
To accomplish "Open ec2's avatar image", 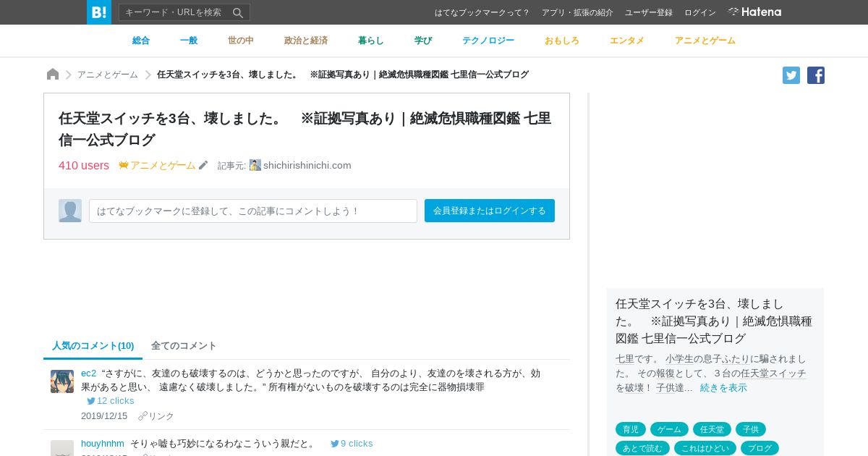I will pos(62,381).
